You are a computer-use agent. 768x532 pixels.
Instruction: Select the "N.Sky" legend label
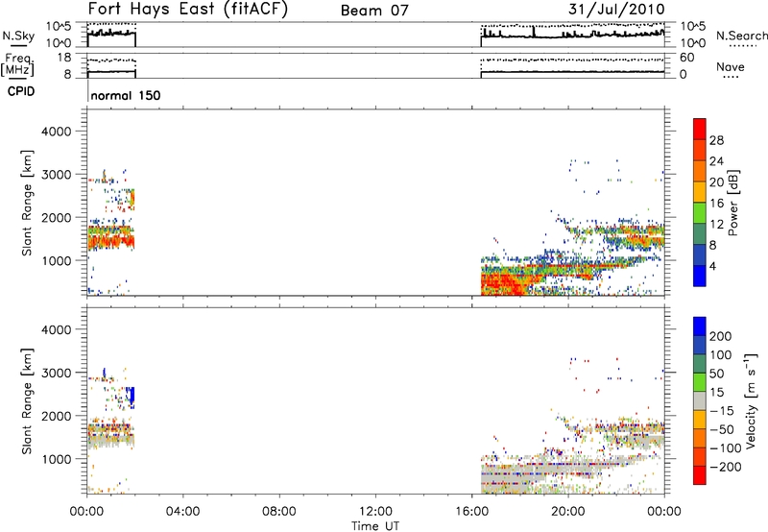[x=18, y=36]
